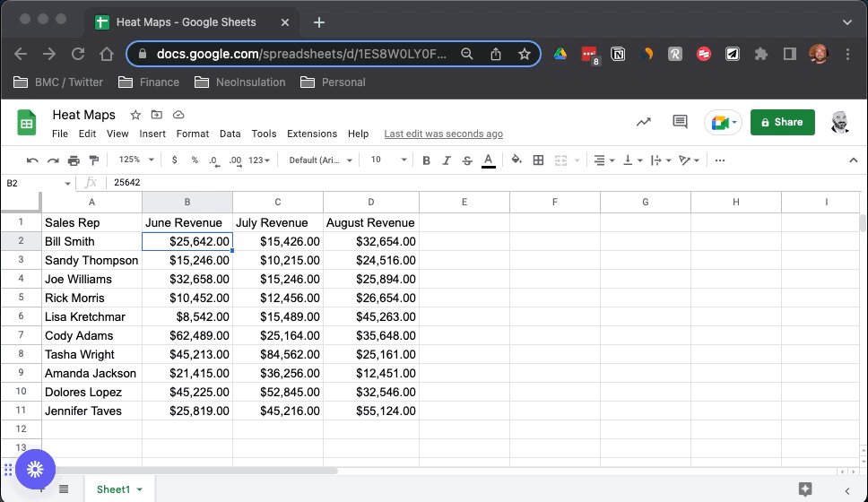868x502 pixels.
Task: Toggle bold formatting
Action: pyautogui.click(x=426, y=160)
